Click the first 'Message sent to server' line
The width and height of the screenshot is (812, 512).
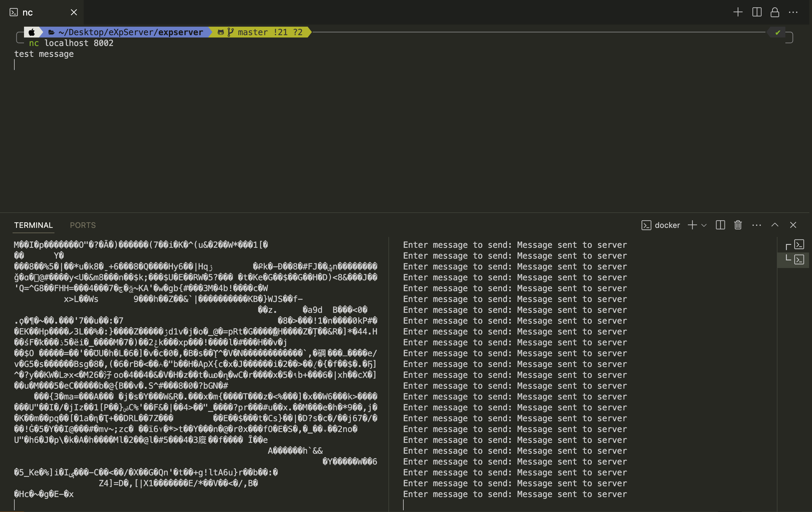coord(572,245)
